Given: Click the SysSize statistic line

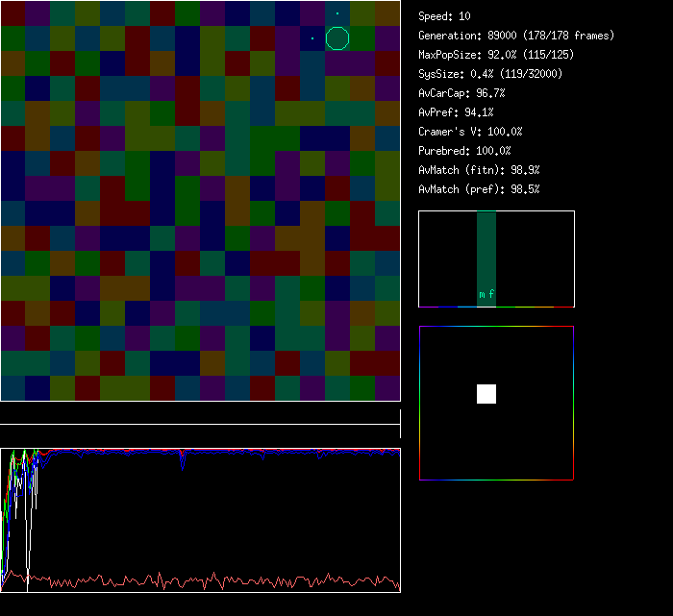Looking at the screenshot, I should click(x=490, y=74).
